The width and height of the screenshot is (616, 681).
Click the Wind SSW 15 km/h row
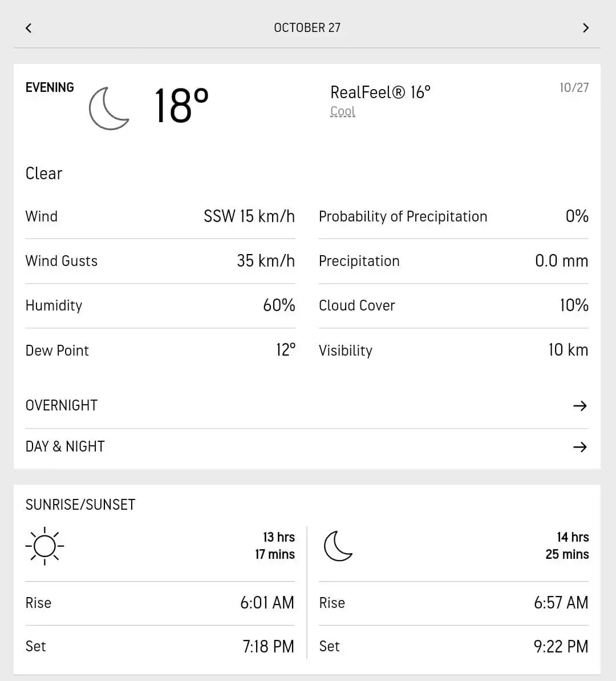pos(160,216)
